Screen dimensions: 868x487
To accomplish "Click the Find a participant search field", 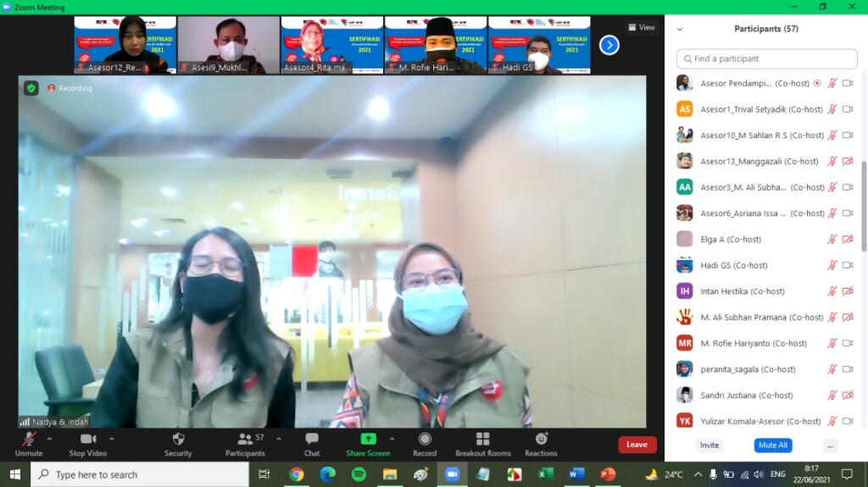I will click(x=766, y=58).
